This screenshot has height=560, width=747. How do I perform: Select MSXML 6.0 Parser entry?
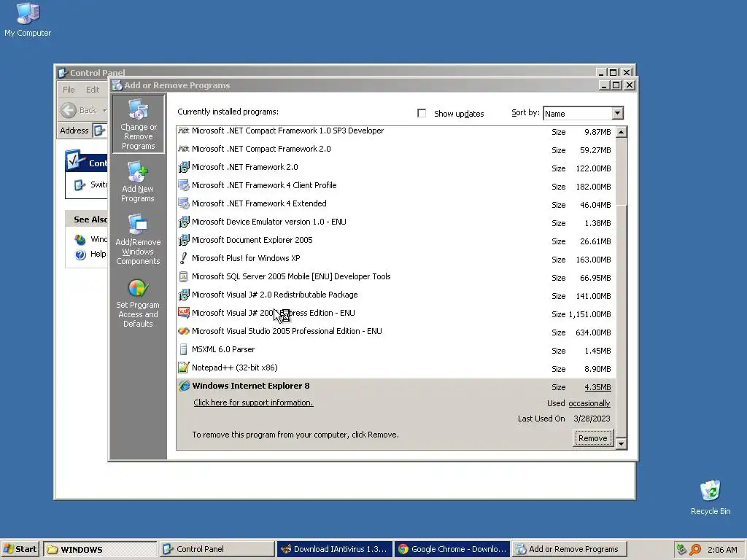click(395, 349)
